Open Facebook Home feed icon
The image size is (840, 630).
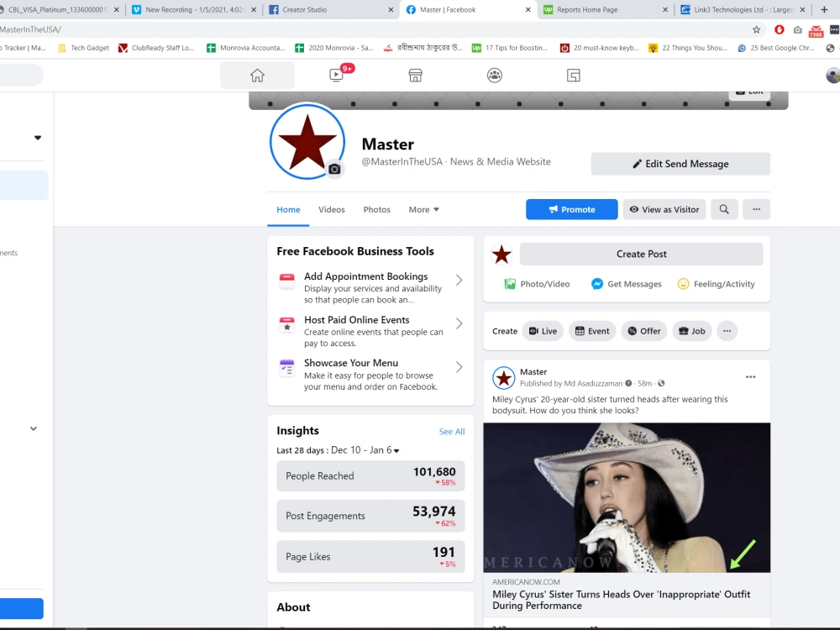[257, 76]
